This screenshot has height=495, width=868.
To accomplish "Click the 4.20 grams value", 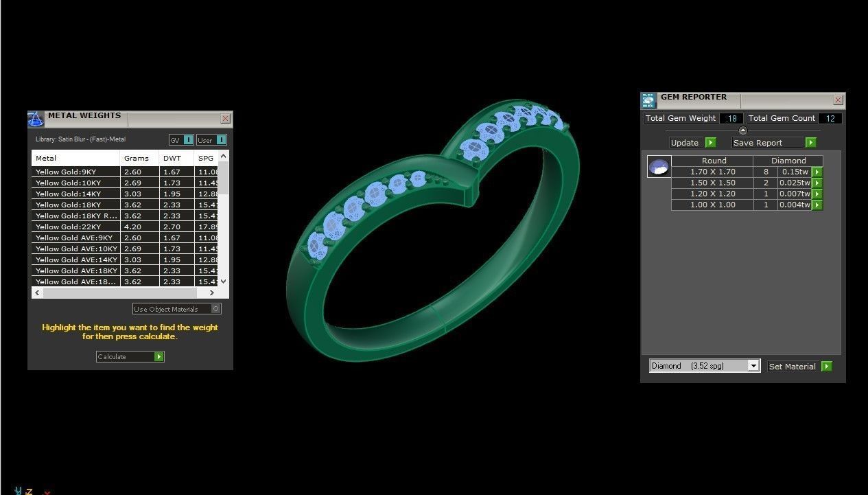I will tap(132, 227).
